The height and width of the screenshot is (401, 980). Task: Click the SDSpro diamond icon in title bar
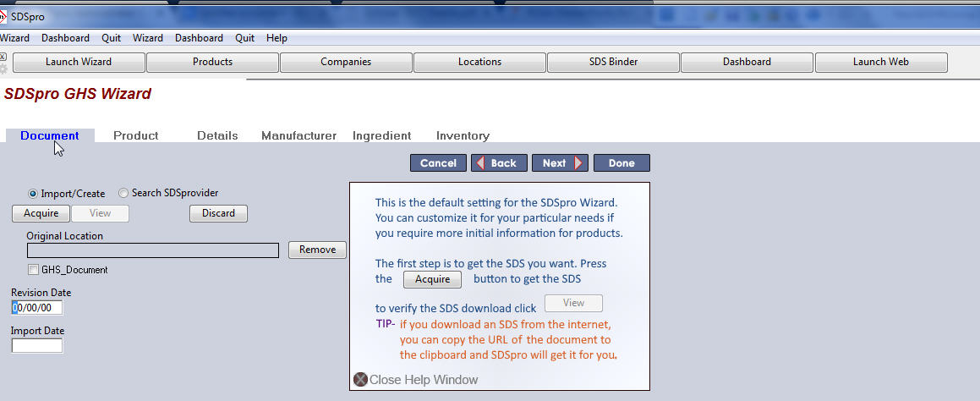(x=3, y=17)
